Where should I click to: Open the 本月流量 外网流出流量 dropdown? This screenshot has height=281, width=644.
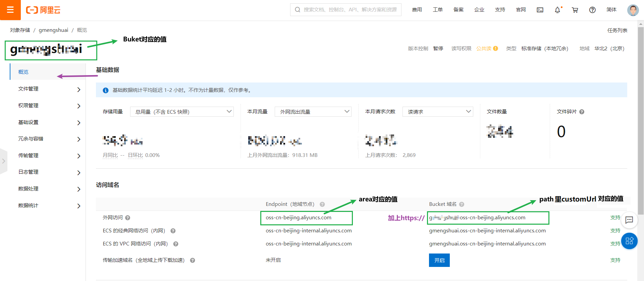click(313, 112)
